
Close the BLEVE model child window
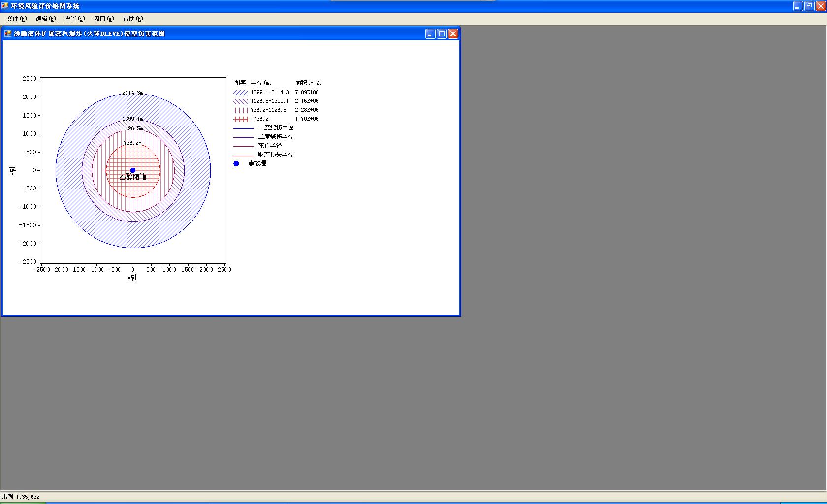[x=453, y=33]
